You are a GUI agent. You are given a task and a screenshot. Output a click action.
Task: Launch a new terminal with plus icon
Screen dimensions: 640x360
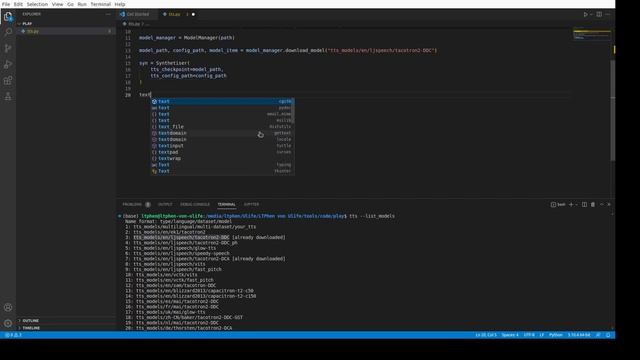pyautogui.click(x=571, y=204)
